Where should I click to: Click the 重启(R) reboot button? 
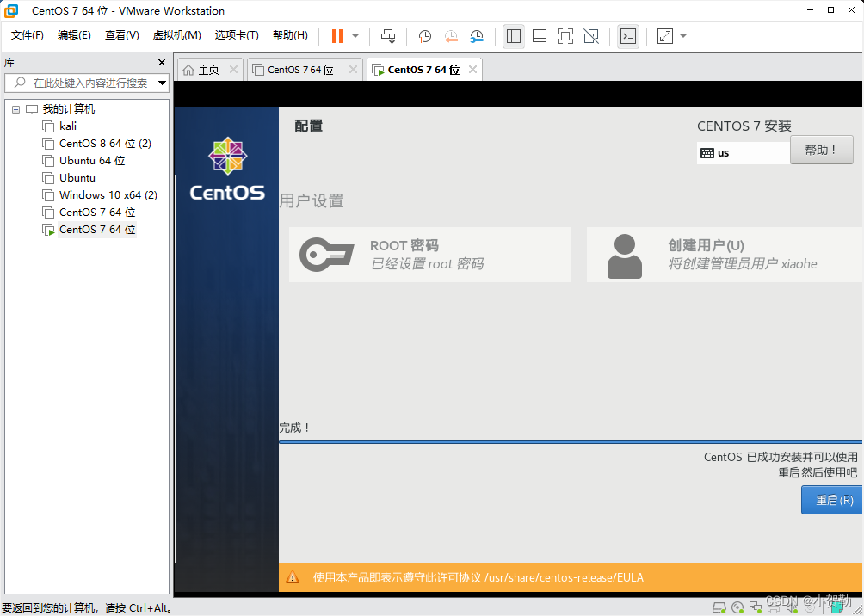831,500
